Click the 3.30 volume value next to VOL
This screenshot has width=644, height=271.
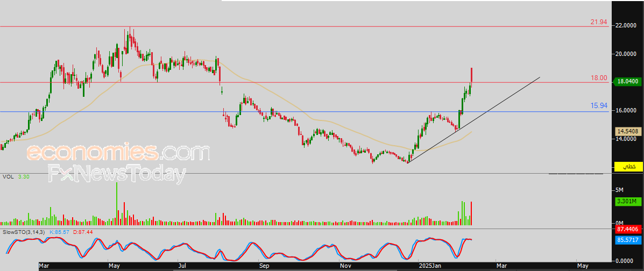(24, 176)
